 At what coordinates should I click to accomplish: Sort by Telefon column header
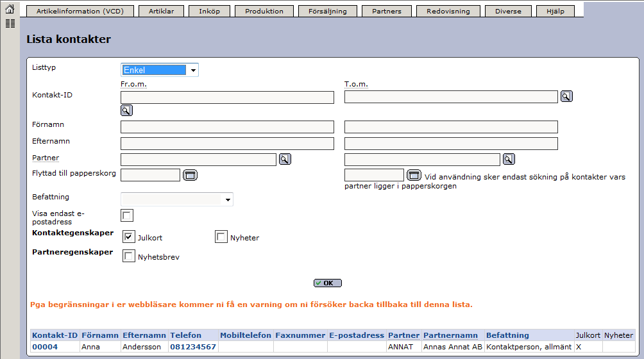click(x=185, y=335)
